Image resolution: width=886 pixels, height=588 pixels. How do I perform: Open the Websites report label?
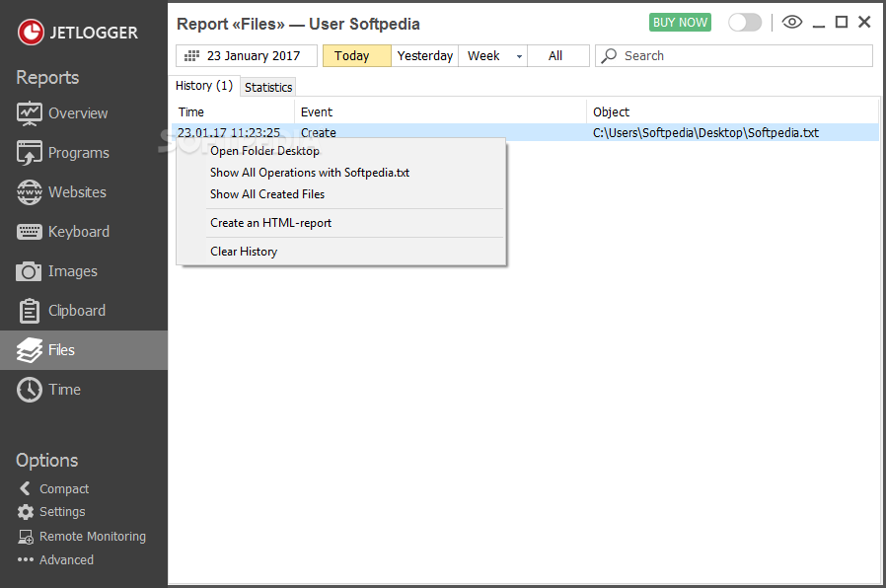click(x=77, y=192)
